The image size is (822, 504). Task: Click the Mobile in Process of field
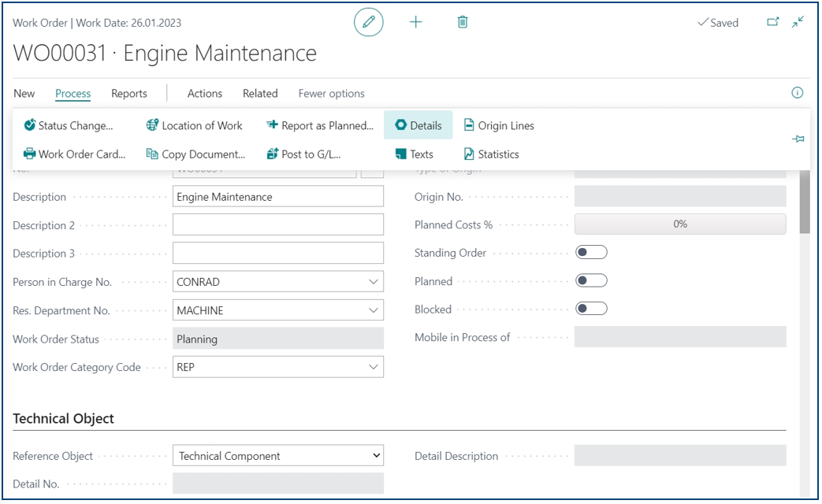(x=680, y=337)
